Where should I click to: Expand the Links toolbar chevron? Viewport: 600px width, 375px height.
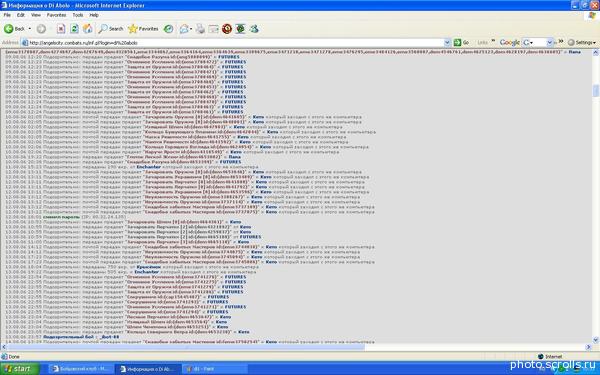point(493,41)
